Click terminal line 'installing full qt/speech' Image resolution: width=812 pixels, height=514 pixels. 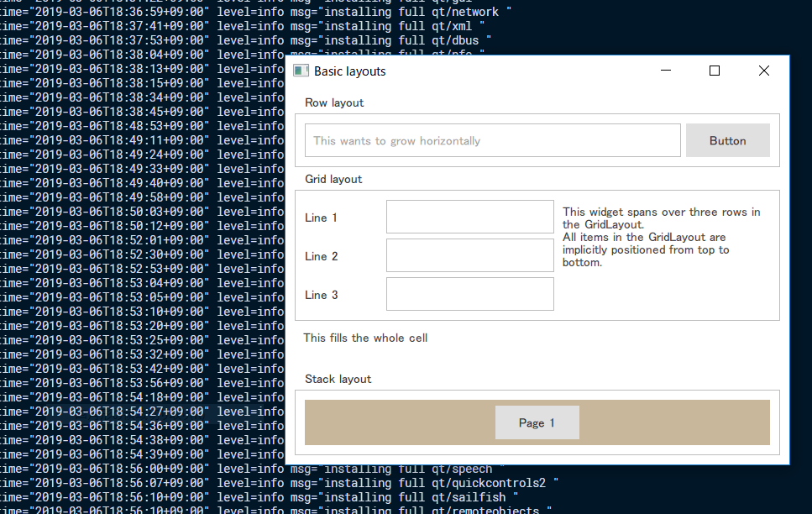[252, 469]
